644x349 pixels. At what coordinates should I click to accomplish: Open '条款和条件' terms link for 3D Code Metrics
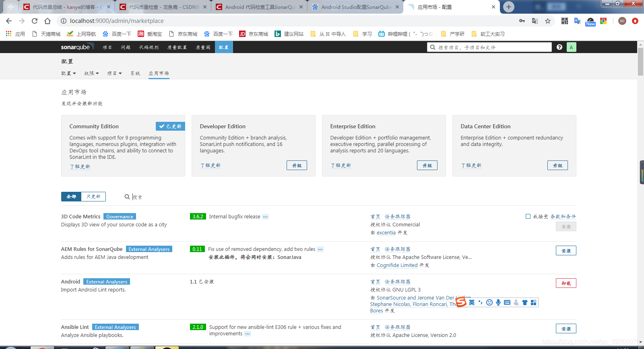click(563, 216)
